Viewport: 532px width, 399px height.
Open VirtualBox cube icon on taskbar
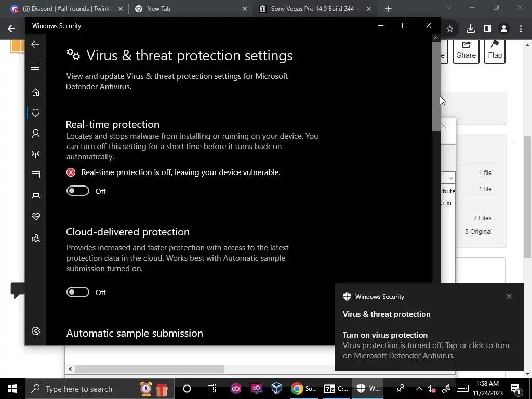(276, 389)
